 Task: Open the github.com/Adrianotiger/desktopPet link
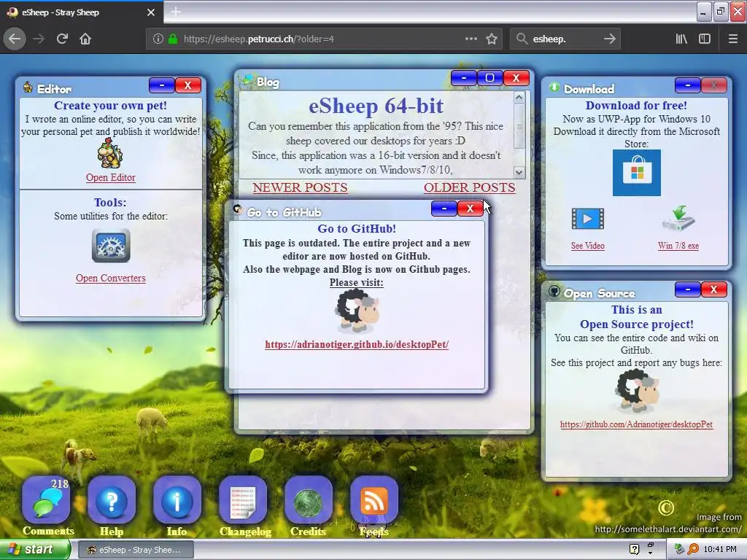point(636,424)
